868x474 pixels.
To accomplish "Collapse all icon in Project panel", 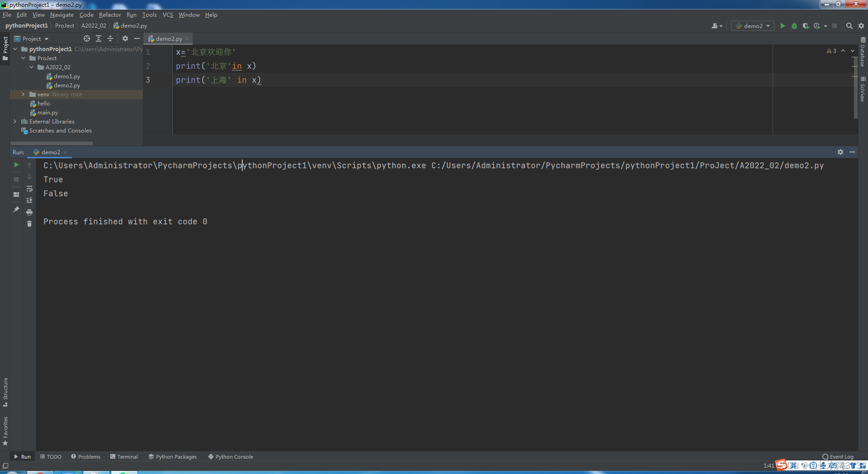I will coord(110,38).
